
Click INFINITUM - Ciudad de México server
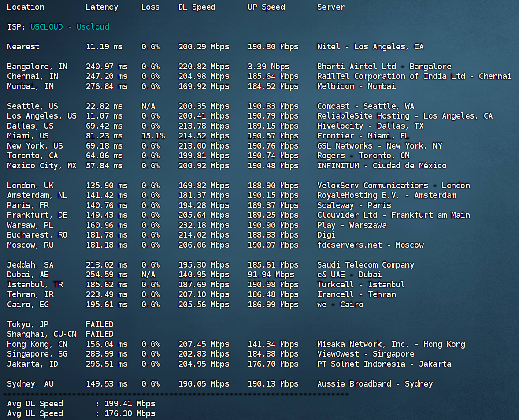[x=382, y=166]
